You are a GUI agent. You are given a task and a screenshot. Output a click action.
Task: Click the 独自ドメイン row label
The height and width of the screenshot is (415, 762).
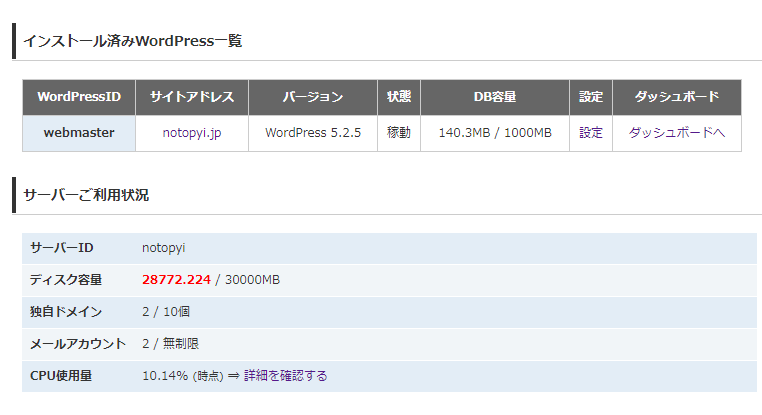pyautogui.click(x=66, y=311)
